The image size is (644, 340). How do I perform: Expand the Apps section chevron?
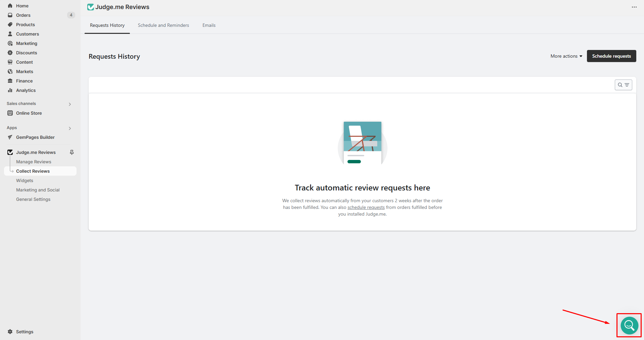click(x=70, y=128)
